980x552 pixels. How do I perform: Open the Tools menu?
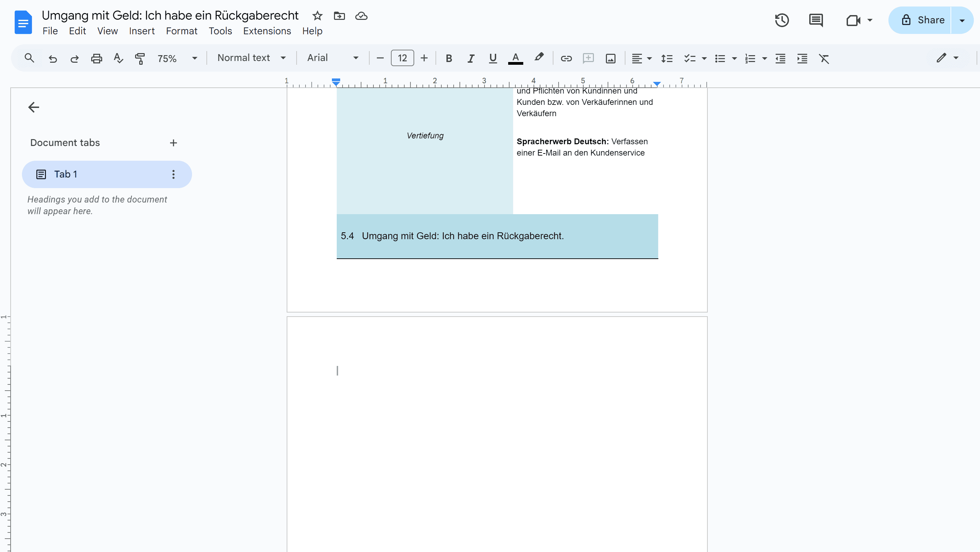point(220,31)
